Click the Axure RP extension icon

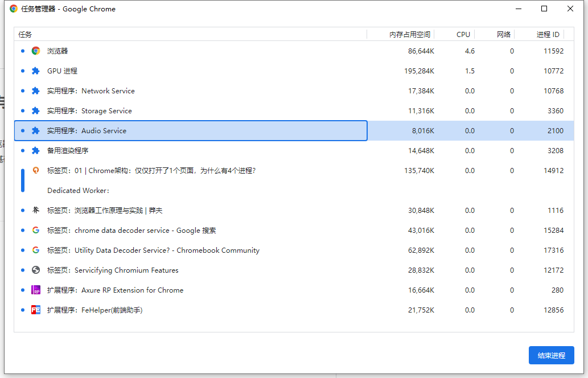point(36,290)
